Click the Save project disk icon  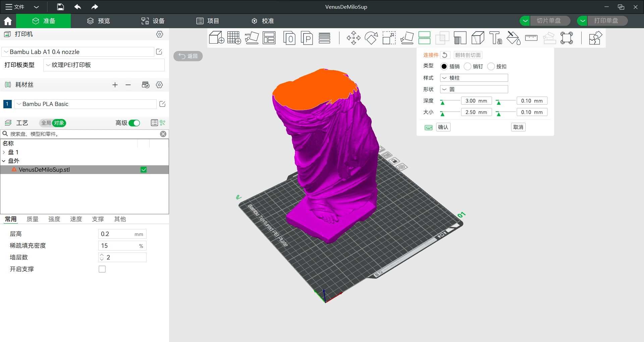tap(60, 7)
